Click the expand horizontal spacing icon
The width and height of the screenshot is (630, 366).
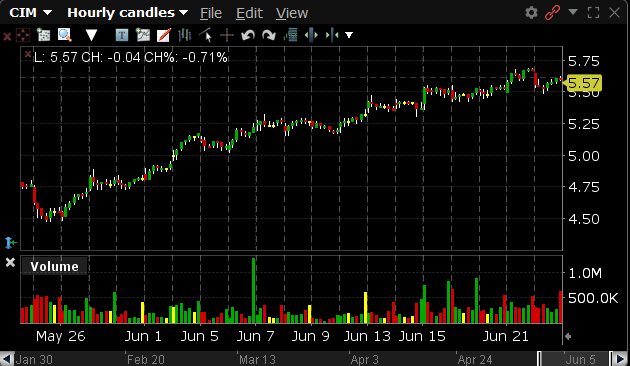tap(311, 35)
